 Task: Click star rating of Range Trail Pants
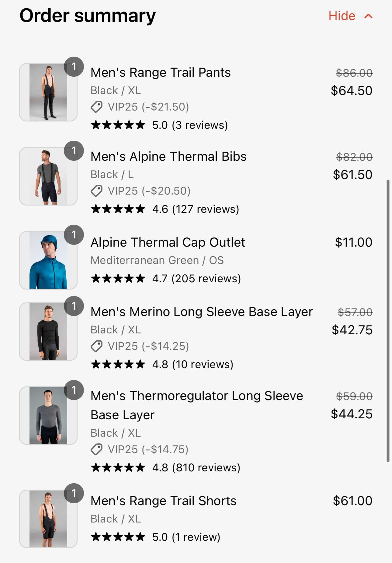(118, 125)
